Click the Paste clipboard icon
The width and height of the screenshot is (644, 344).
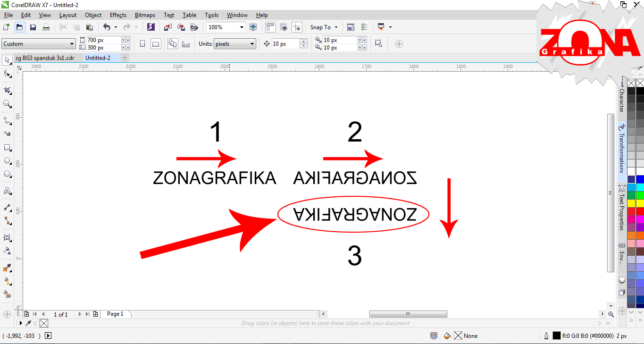(89, 27)
